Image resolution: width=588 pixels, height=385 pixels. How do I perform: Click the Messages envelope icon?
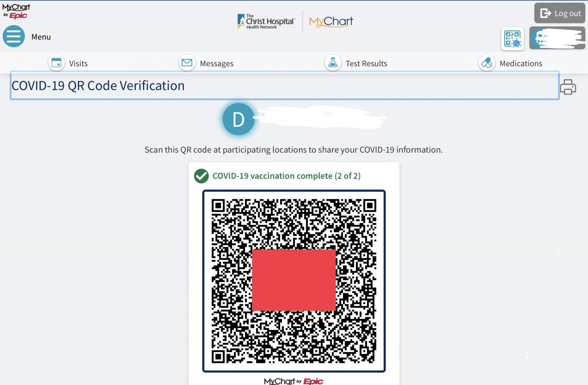coord(187,63)
